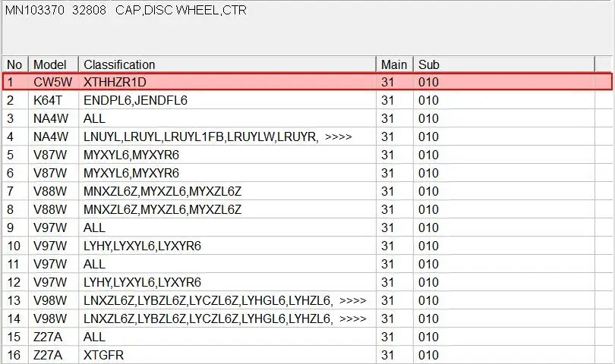Sort by the Model column header
615x364 pixels.
[x=53, y=64]
